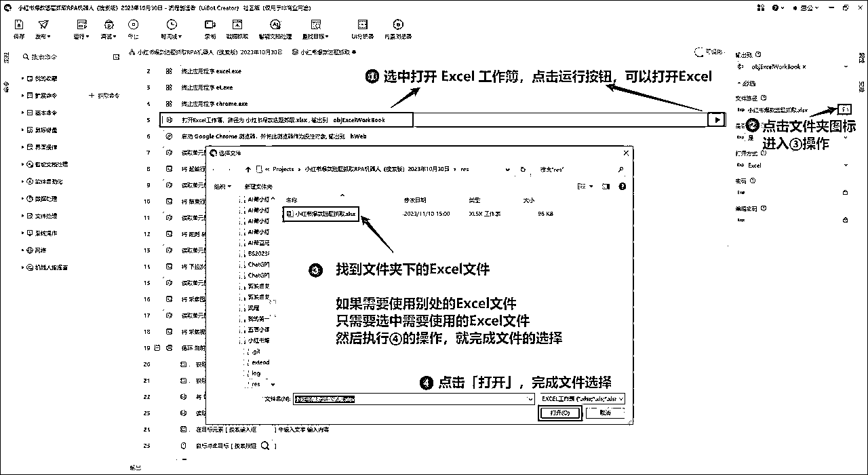The image size is (868, 475).
Task: Click the 取消 cancel button in the dialog
Action: [x=605, y=413]
